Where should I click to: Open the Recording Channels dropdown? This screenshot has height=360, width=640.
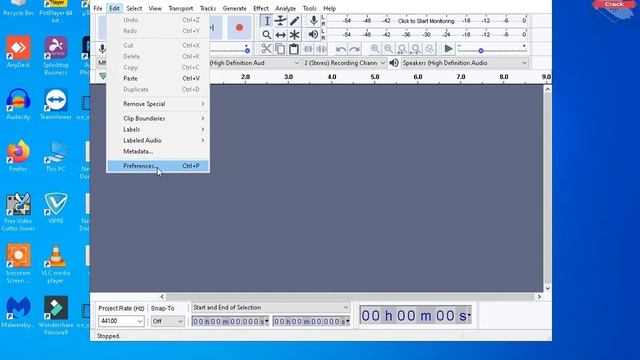point(344,63)
